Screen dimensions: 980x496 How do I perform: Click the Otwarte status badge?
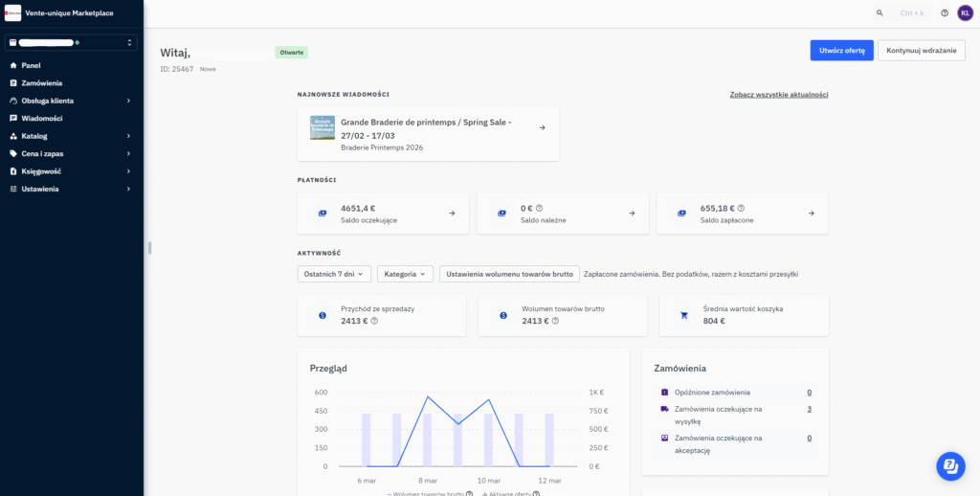292,53
